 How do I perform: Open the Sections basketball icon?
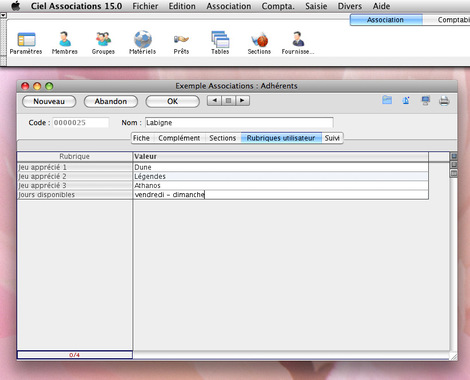(259, 43)
